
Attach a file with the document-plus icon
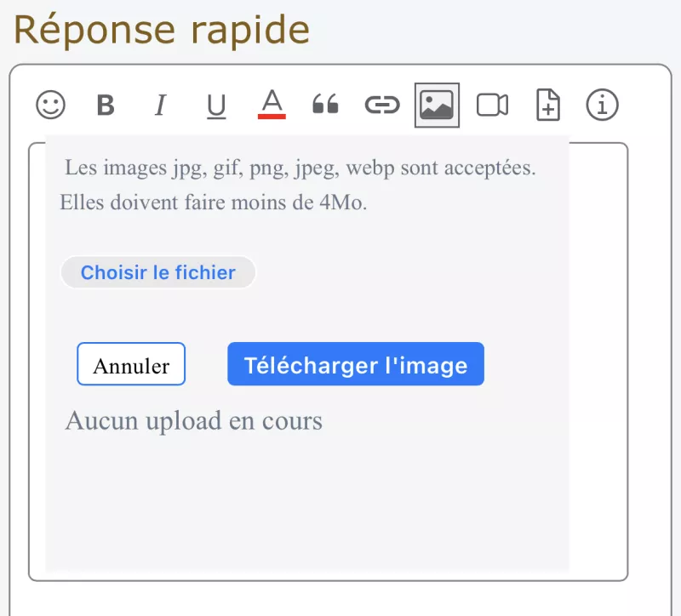tap(547, 105)
